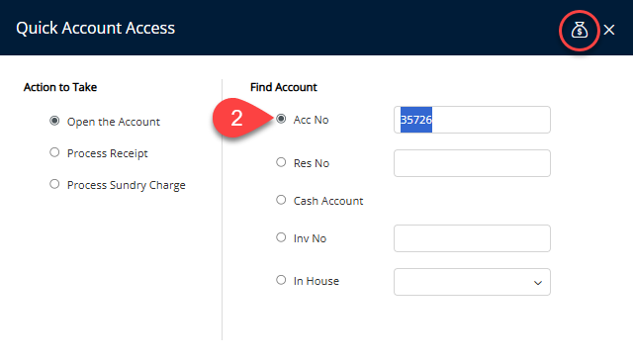Click the money bag cash icon
The width and height of the screenshot is (633, 364).
point(580,30)
